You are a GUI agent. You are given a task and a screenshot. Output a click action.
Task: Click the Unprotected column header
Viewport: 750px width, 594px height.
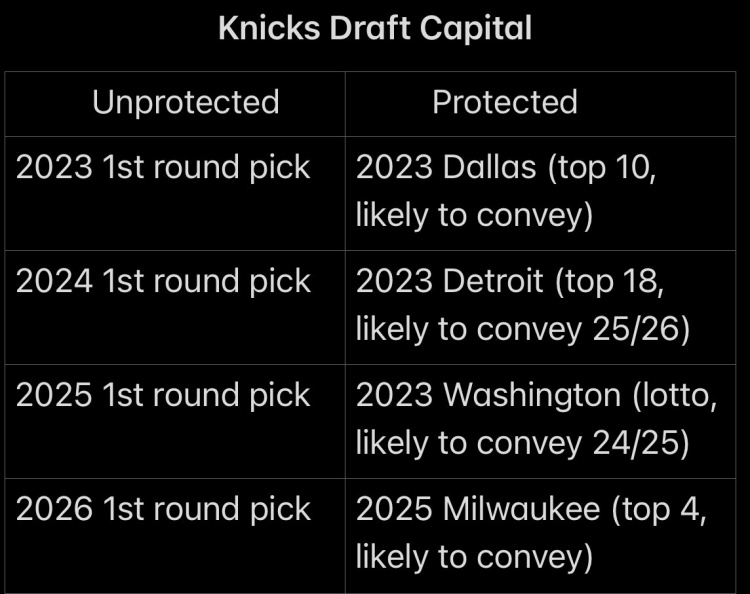(x=186, y=103)
